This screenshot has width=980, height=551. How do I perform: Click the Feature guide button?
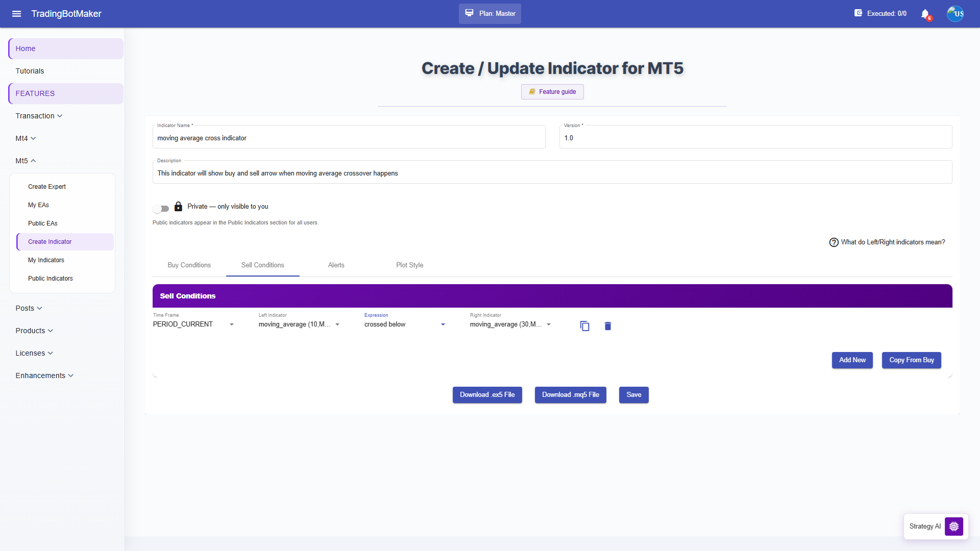point(552,92)
